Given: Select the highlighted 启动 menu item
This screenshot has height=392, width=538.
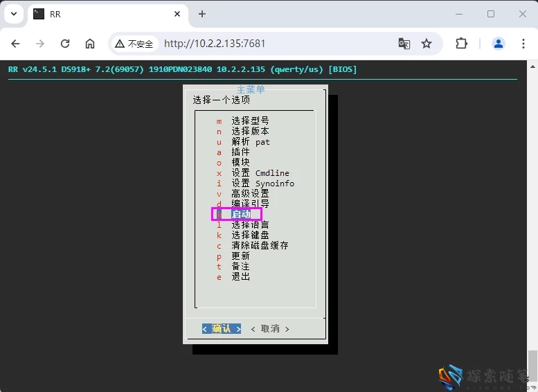Looking at the screenshot, I should click(237, 214).
